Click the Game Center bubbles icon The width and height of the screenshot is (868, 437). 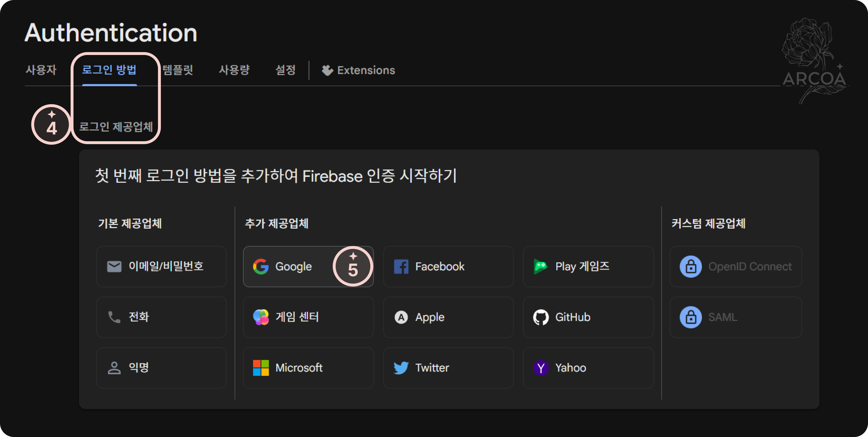[x=261, y=317]
